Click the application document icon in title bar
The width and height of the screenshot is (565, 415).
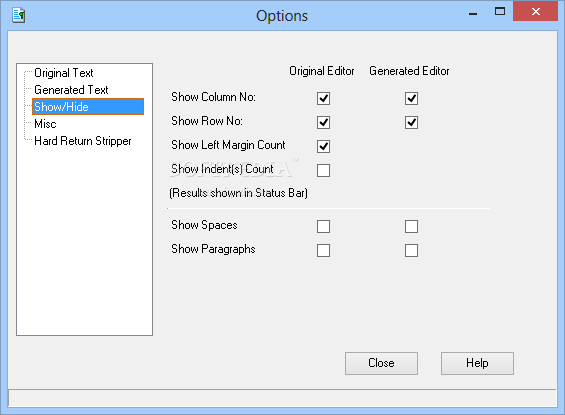point(18,15)
